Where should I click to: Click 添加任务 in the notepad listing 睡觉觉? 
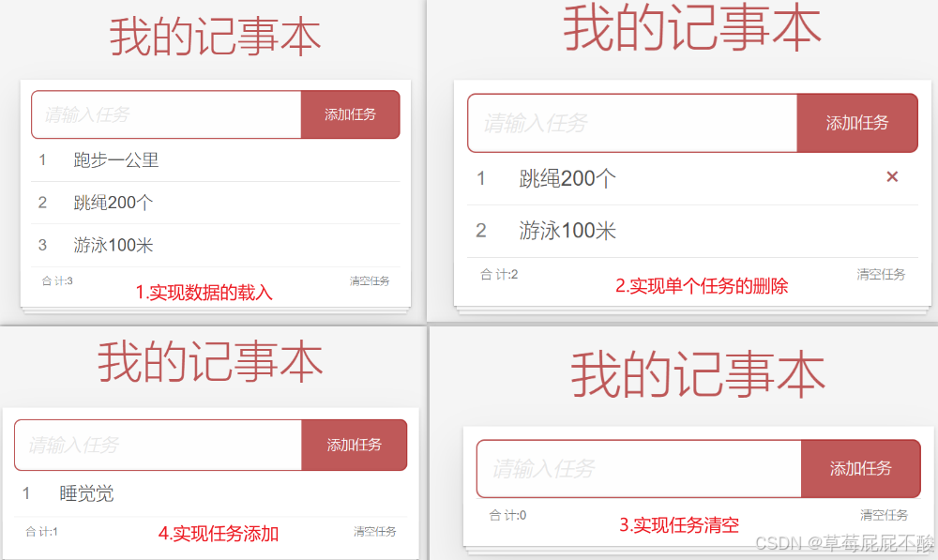click(x=355, y=446)
